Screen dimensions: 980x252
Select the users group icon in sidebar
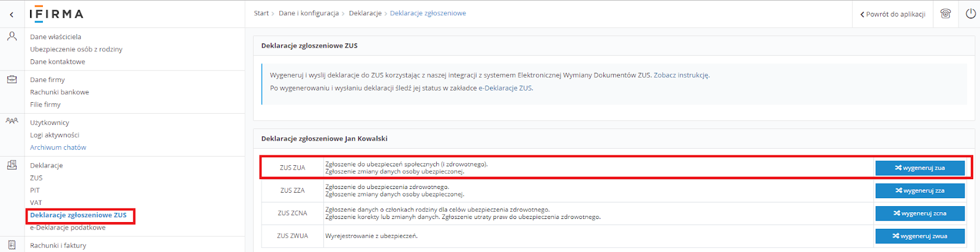[x=12, y=121]
